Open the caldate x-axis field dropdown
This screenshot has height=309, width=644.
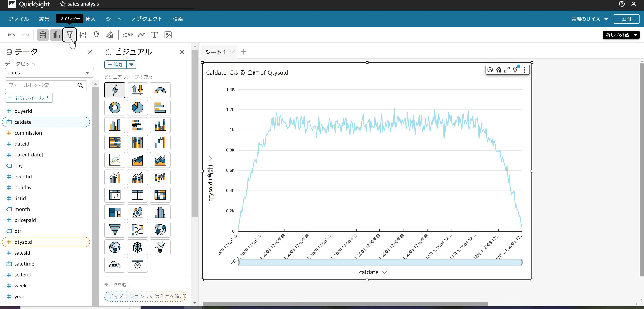(385, 272)
